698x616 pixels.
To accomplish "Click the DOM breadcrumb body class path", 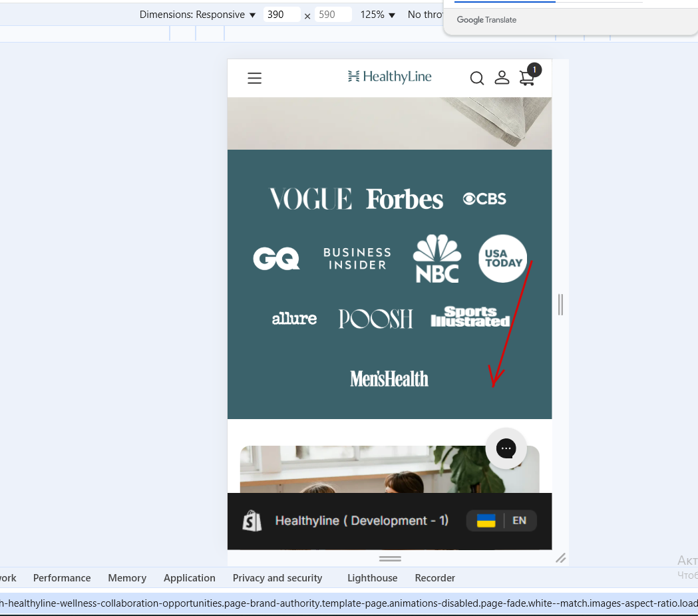I will (349, 603).
